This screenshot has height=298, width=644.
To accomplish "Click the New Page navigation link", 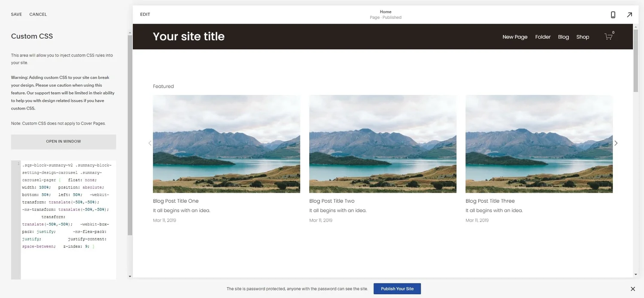I will coord(515,36).
